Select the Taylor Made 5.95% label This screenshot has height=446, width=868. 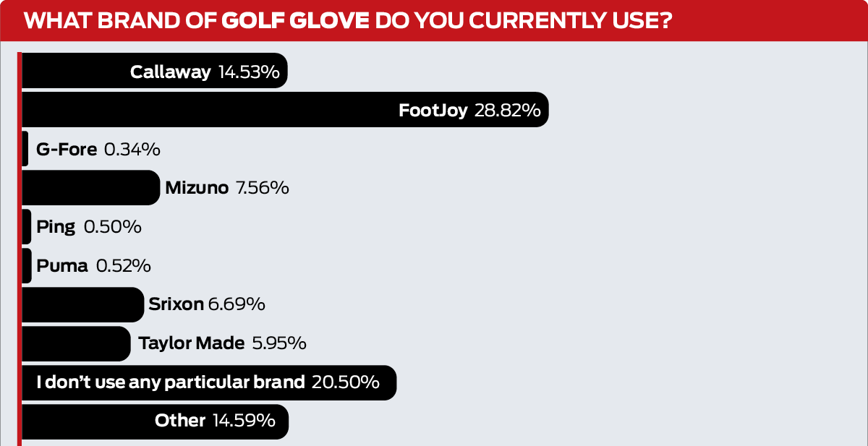[222, 343]
